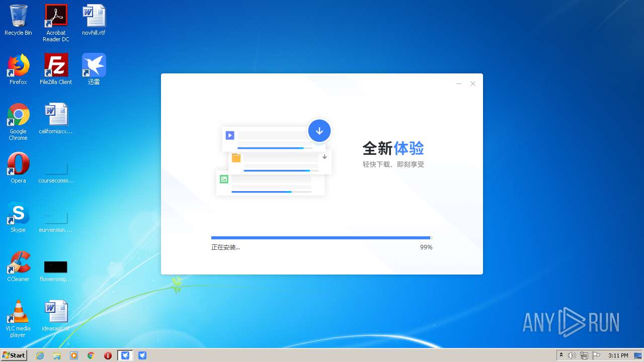The image size is (644, 362).
Task: Click the green image card illustration
Action: (270, 183)
